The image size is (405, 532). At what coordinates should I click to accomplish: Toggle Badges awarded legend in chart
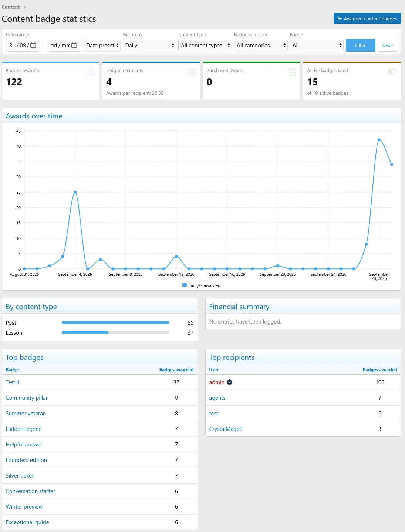coord(201,285)
